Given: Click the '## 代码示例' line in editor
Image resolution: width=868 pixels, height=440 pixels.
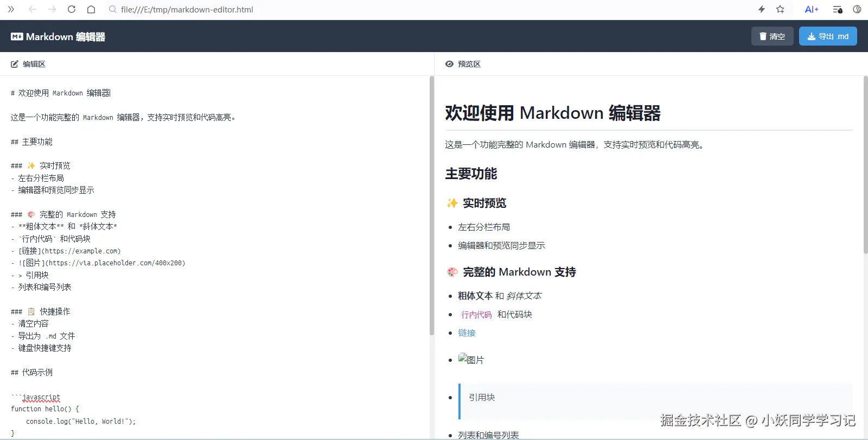Looking at the screenshot, I should point(31,372).
